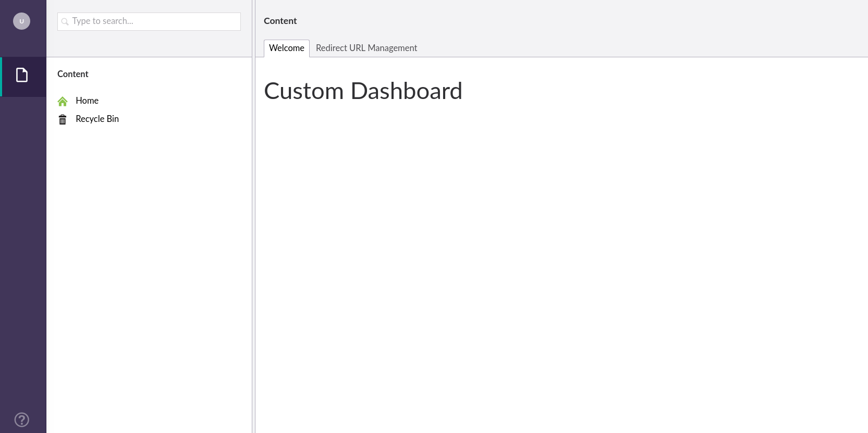Click the Recycle Bin trash can icon
Viewport: 868px width, 433px height.
click(63, 120)
